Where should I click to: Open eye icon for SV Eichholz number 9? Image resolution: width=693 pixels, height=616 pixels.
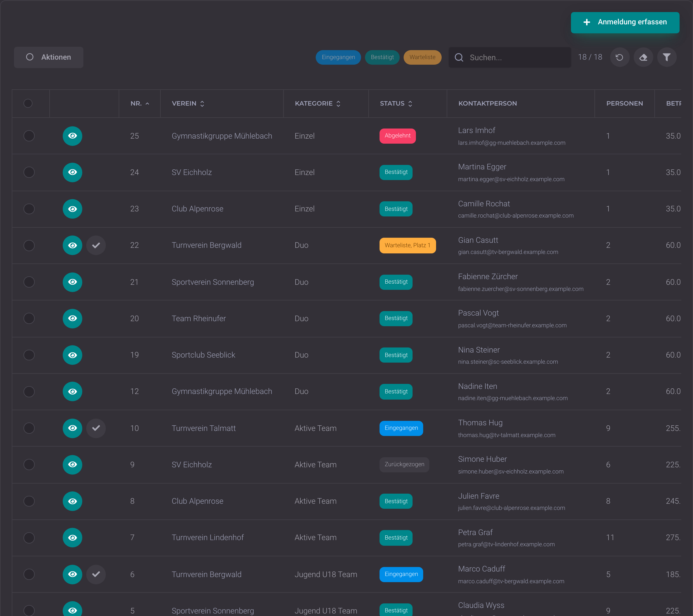tap(72, 464)
